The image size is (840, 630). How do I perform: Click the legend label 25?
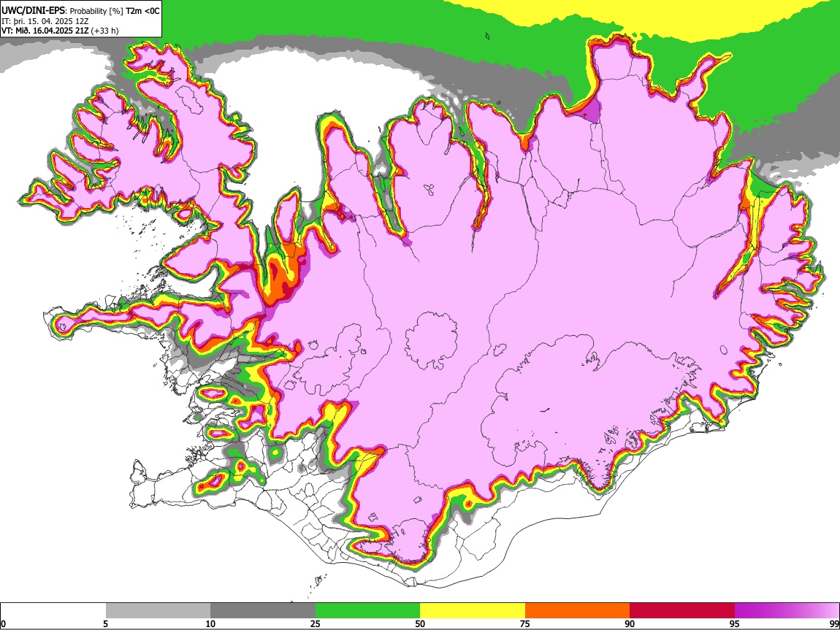pos(316,623)
